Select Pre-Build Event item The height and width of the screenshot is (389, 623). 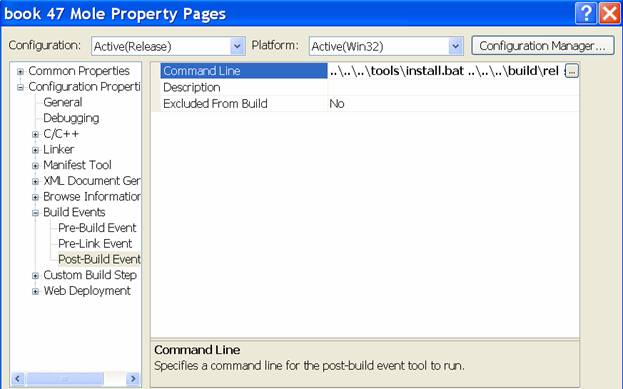click(x=97, y=228)
